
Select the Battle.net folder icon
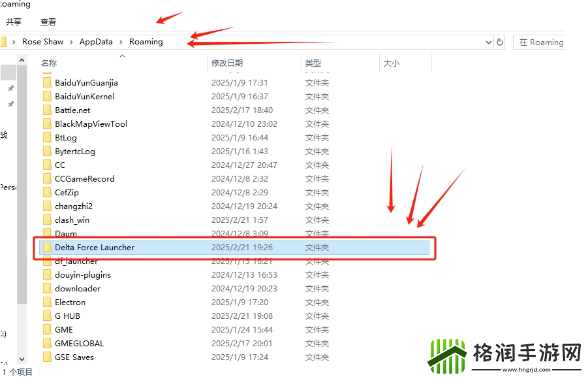(47, 110)
